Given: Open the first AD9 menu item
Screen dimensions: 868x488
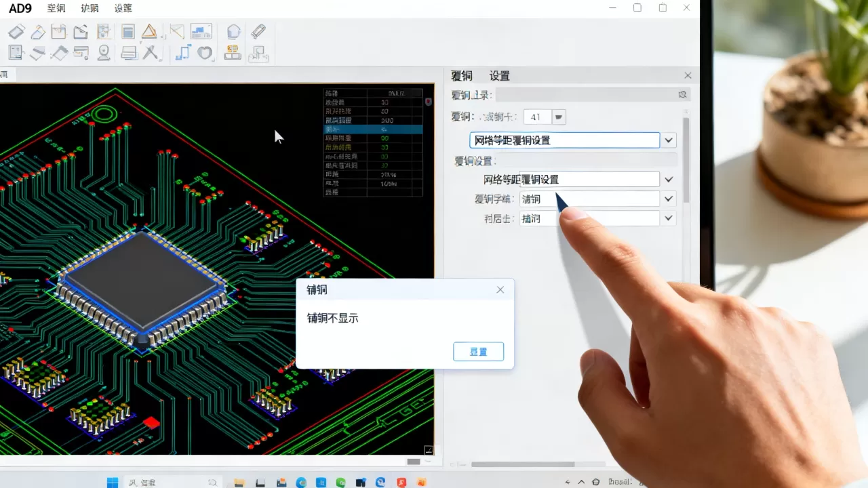Looking at the screenshot, I should click(x=56, y=8).
